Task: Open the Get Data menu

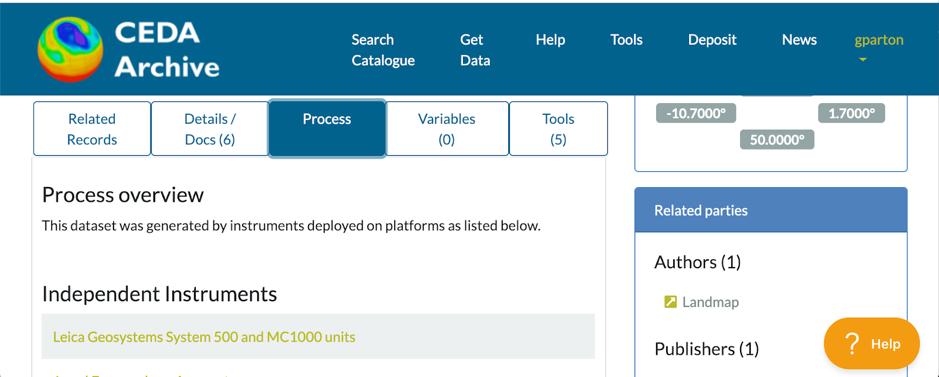Action: coord(475,50)
